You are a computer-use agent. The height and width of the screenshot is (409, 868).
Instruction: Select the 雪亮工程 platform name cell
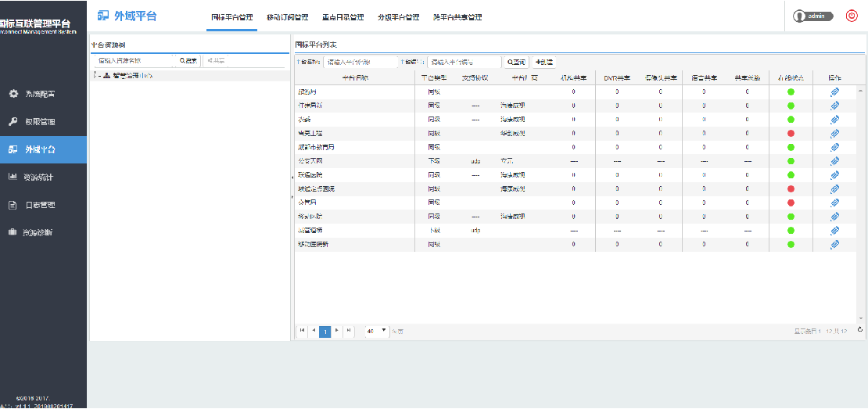click(355, 134)
